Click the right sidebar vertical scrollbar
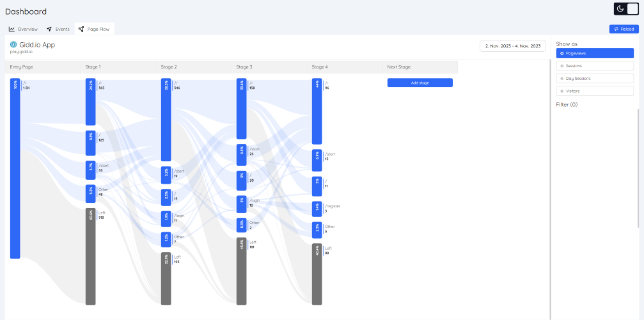 638,168
